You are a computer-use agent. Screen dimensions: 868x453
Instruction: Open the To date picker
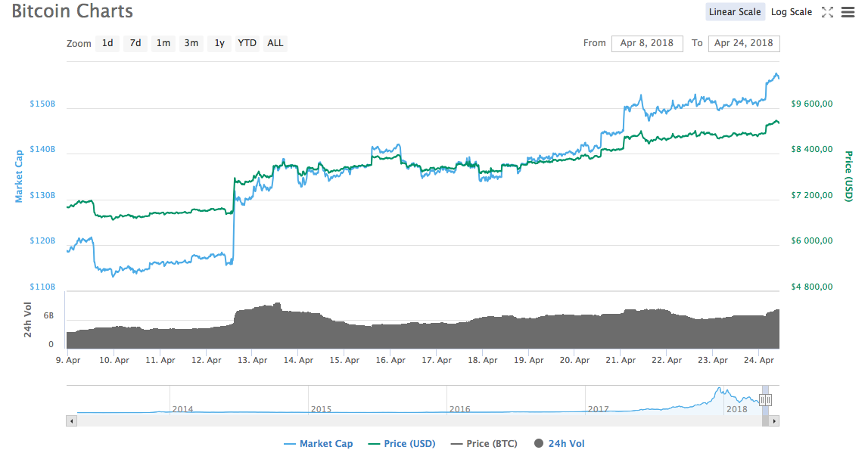click(x=744, y=43)
